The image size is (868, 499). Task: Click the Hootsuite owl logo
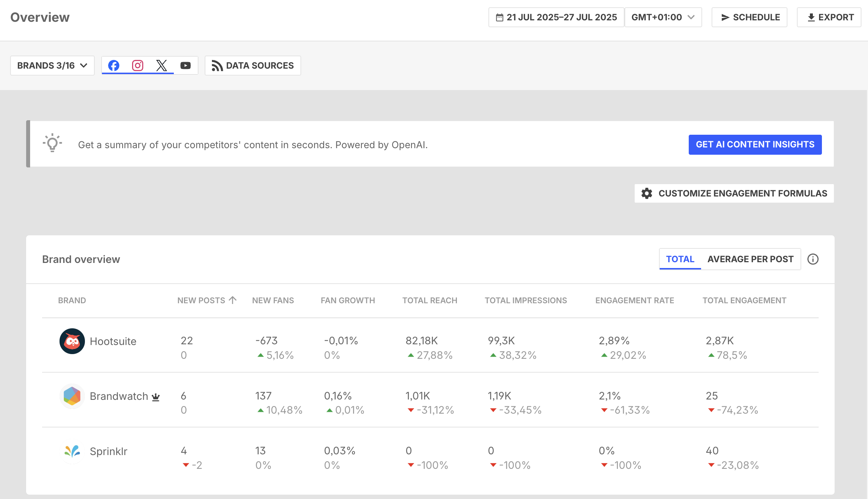(x=72, y=341)
